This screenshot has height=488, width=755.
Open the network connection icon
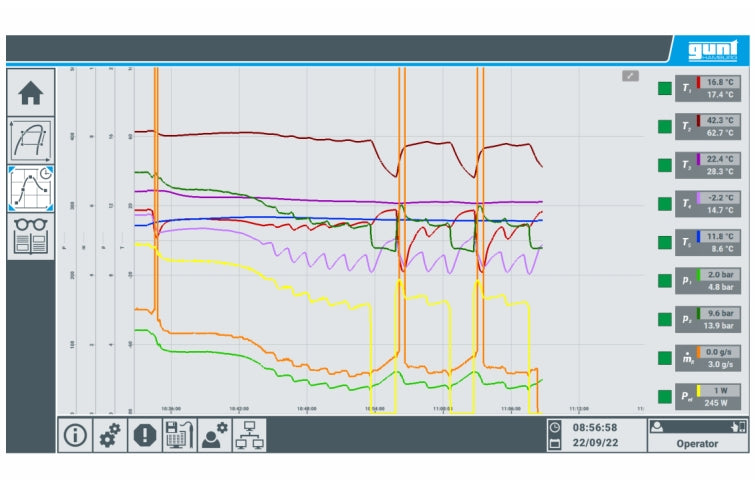[249, 435]
